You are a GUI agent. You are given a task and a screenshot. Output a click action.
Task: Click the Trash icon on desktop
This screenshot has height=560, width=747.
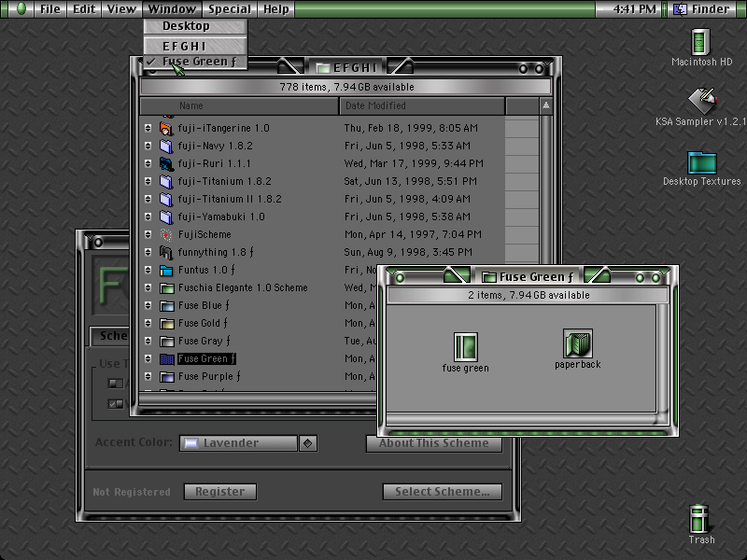tap(699, 519)
